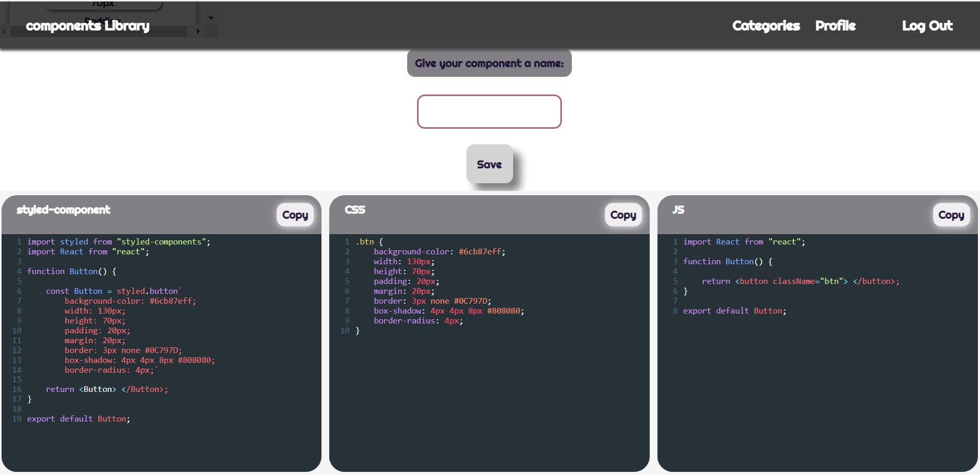Image resolution: width=980 pixels, height=475 pixels.
Task: Click 'export default Button;' in the JS panel
Action: tap(734, 311)
